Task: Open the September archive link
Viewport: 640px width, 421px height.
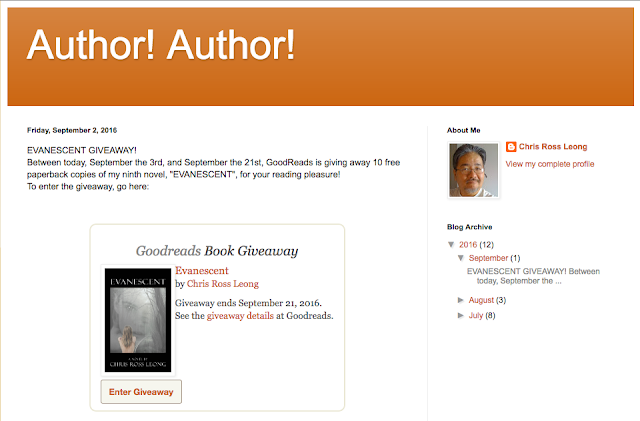Action: [488, 258]
